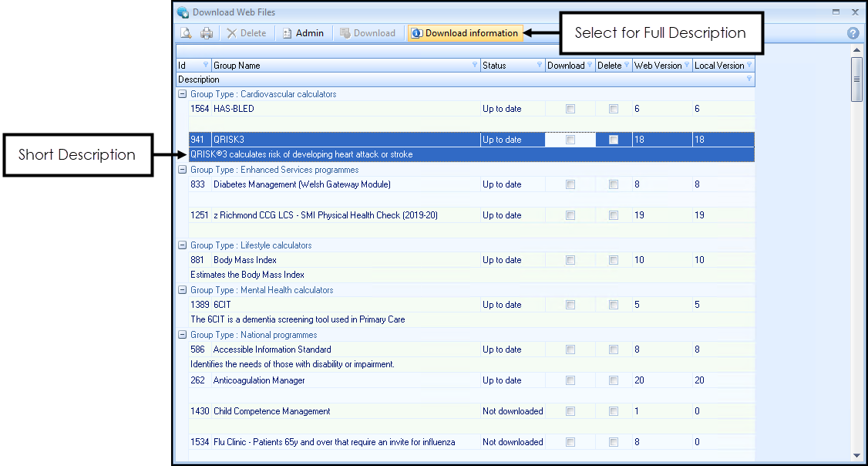Image resolution: width=868 pixels, height=466 pixels.
Task: Open the help question mark icon
Action: [x=853, y=33]
